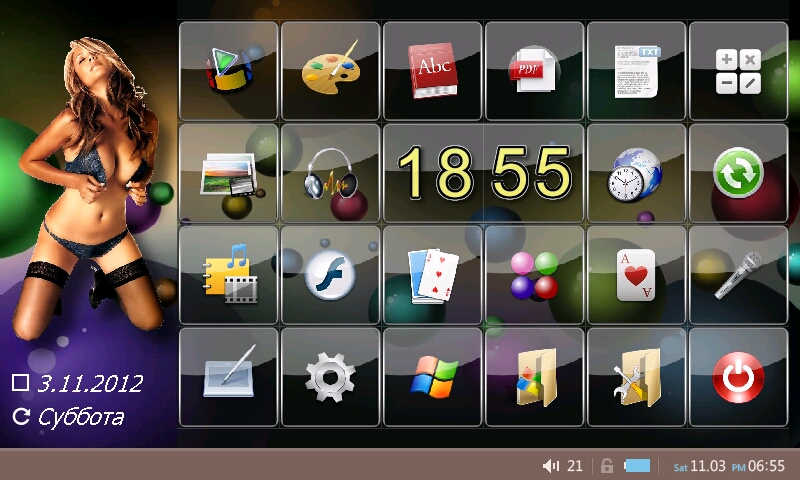Click the taskbar date Sat 11.03
Viewport: 800px width, 480px height.
(699, 466)
